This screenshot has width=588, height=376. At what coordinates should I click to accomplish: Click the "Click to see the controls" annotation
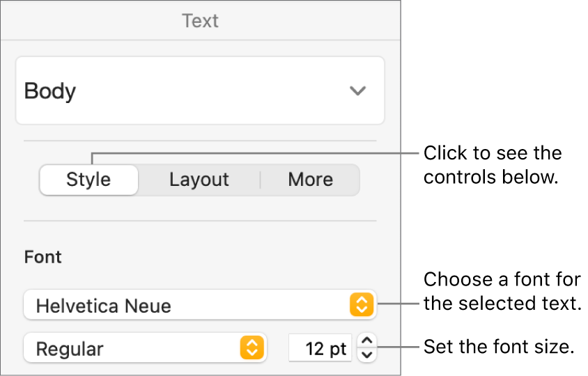[492, 165]
